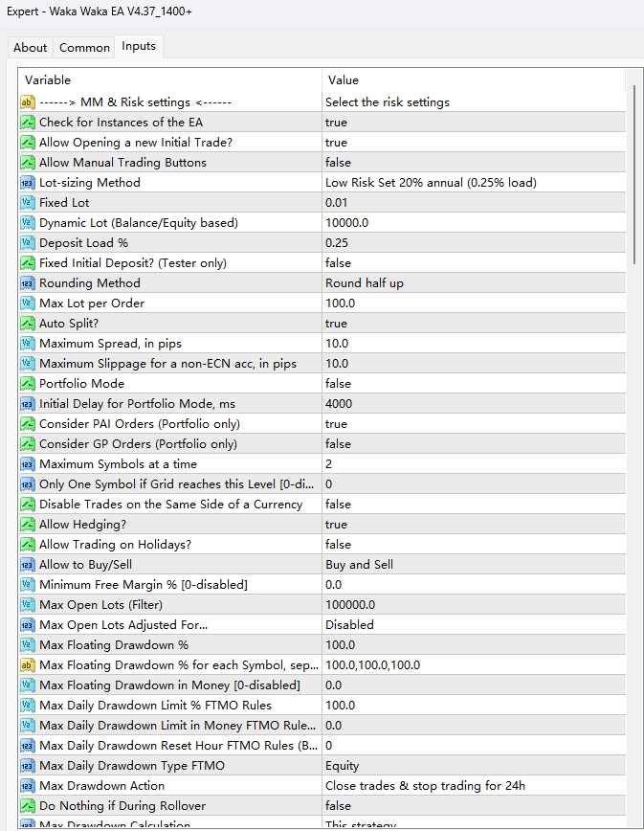Toggle Check for Instances of the EA value true
Screen dimensions: 644x831
tap(474, 123)
